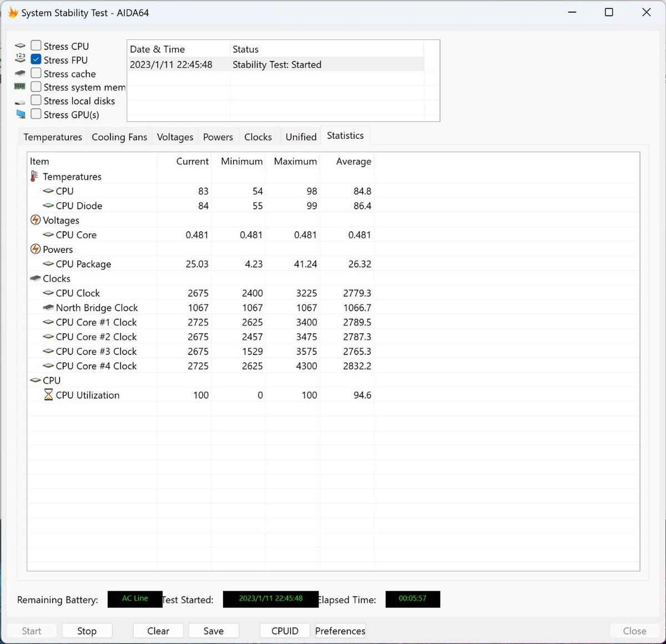Switch to the Voltages tab
Screen dimensions: 666x644
point(175,137)
